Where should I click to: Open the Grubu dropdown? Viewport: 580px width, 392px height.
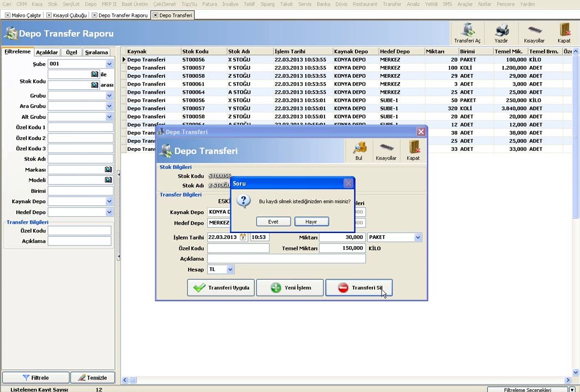click(109, 96)
